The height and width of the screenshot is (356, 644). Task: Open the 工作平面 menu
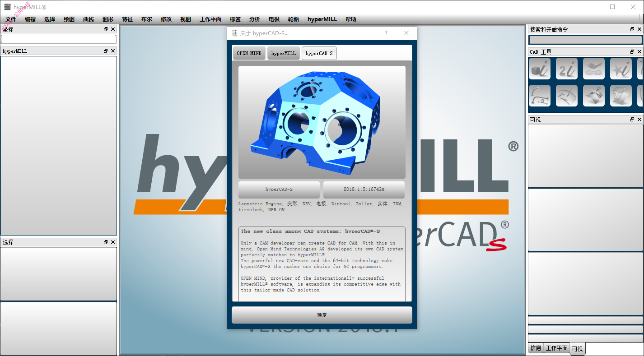coord(210,19)
